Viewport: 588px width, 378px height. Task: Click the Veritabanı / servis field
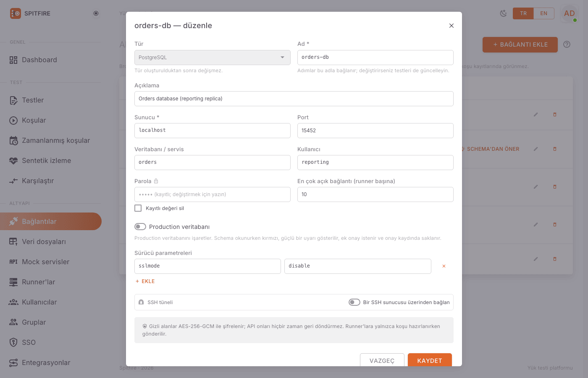[x=212, y=163]
